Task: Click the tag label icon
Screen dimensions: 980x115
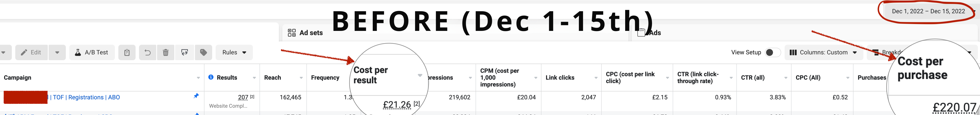Action: click(204, 52)
